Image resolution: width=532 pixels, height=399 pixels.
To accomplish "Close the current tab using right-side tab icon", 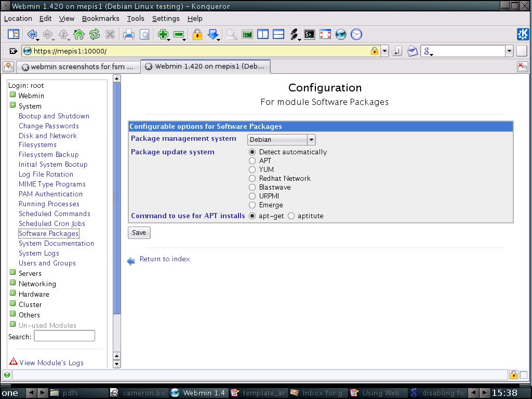I will (523, 66).
